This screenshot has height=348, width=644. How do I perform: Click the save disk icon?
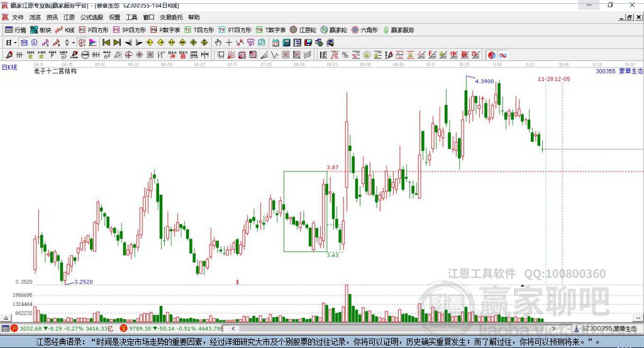[308, 43]
